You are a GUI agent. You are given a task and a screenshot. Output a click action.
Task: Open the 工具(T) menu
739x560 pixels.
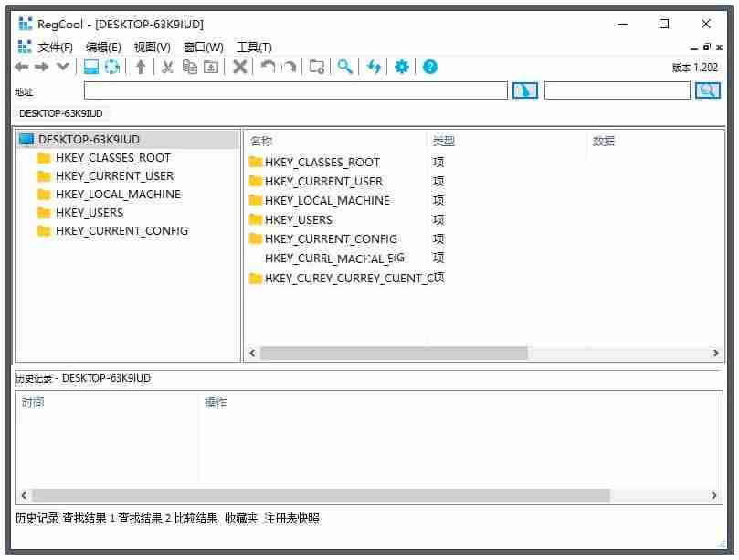(x=254, y=48)
